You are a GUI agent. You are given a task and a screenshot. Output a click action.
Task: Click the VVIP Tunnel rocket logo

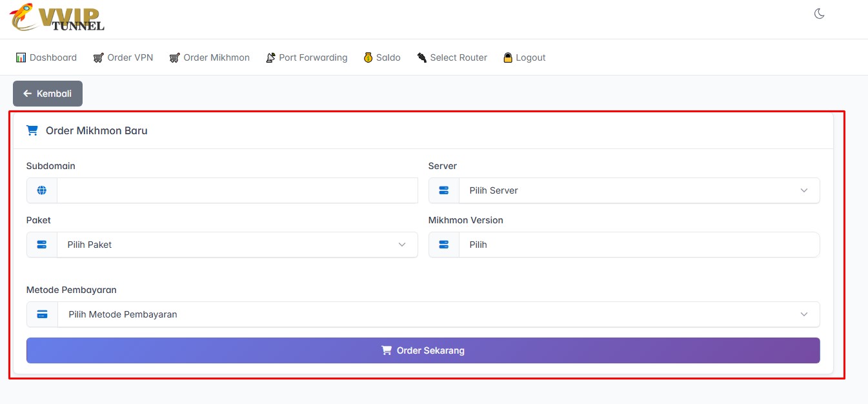click(57, 17)
